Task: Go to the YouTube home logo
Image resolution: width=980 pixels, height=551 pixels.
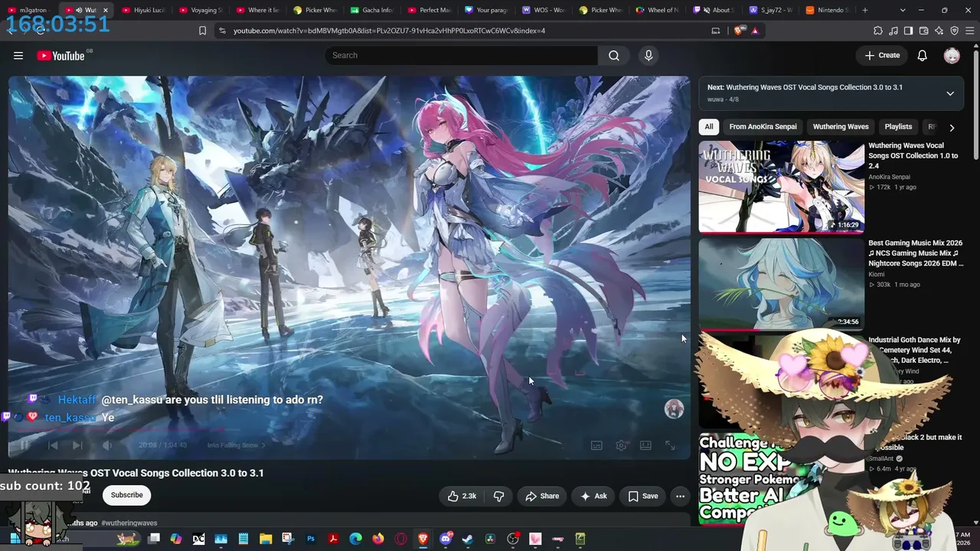Action: 60,55
